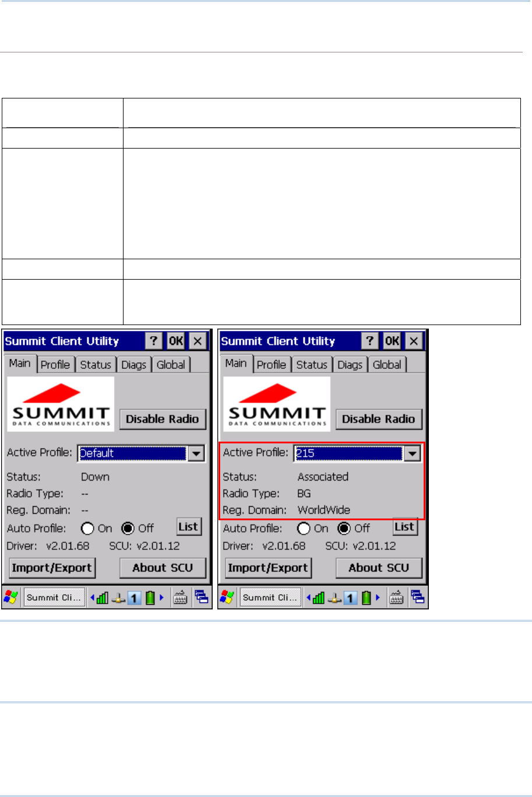Expand Active Profile dropdown showing 215
This screenshot has height=797, width=532.
(x=412, y=453)
